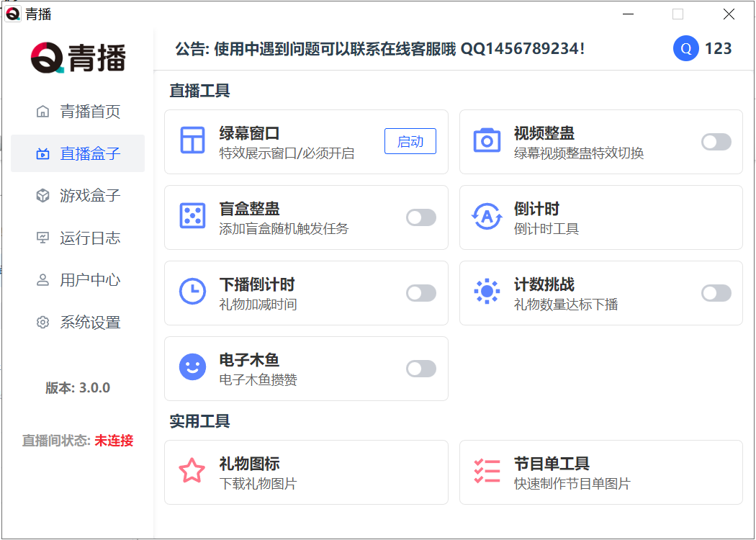Enable the 计数挑战 toggle

click(x=716, y=293)
